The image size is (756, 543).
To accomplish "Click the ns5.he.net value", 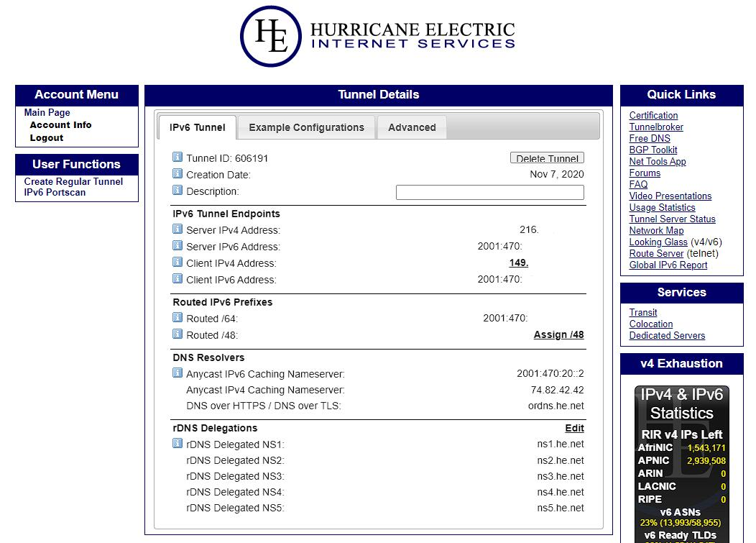I will 561,508.
